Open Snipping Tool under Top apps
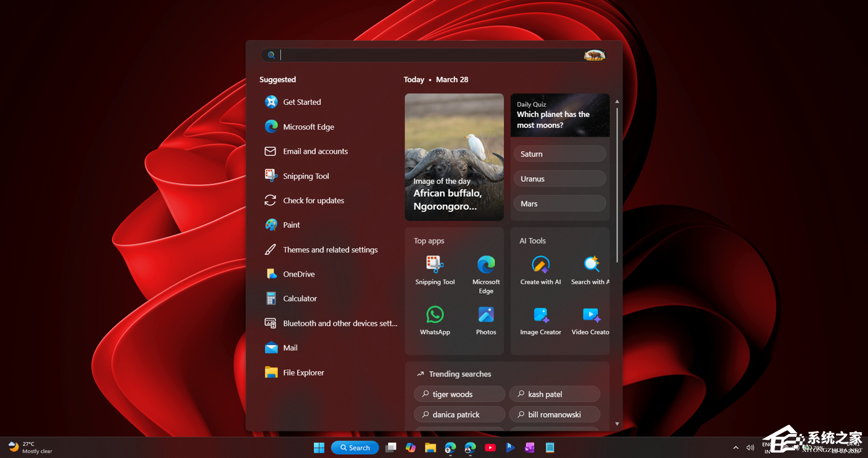Screen dimensions: 868x458 (435, 270)
